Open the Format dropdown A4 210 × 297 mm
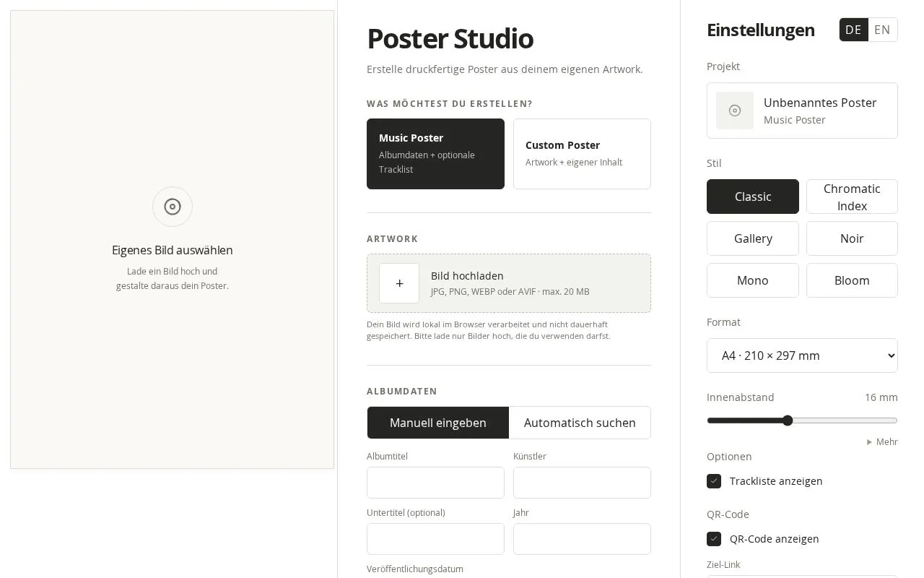924x578 pixels. (802, 355)
